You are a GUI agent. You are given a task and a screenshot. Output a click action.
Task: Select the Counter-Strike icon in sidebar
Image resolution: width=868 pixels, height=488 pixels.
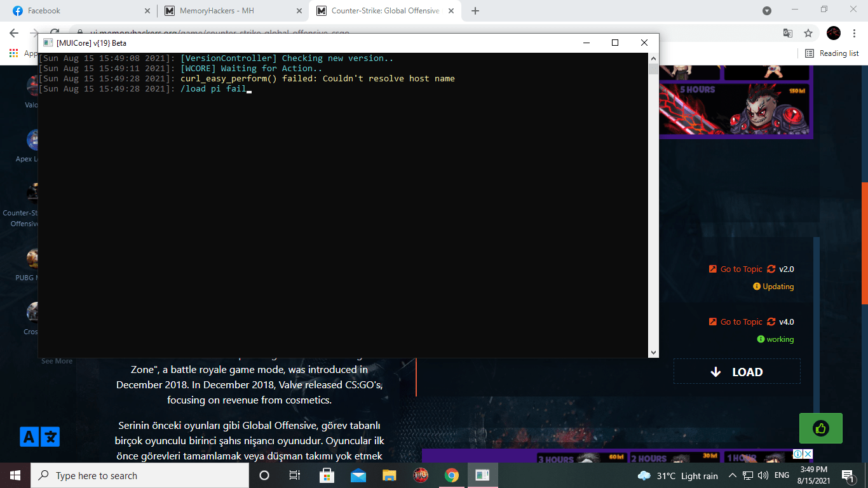click(32, 192)
